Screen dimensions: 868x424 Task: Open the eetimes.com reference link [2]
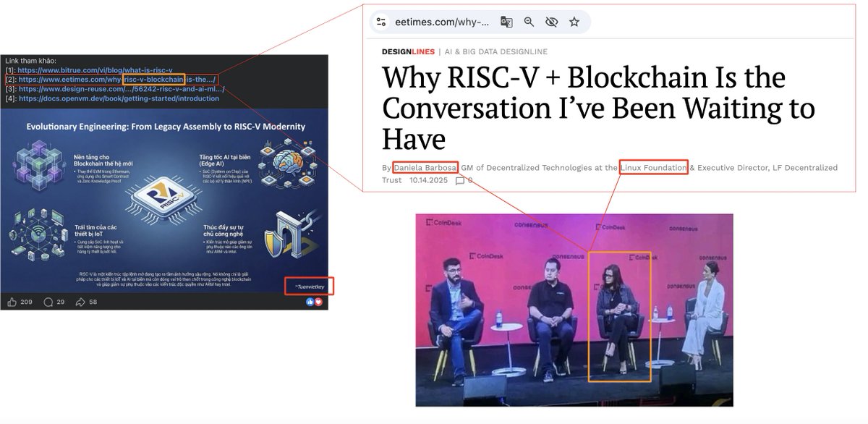[117, 79]
